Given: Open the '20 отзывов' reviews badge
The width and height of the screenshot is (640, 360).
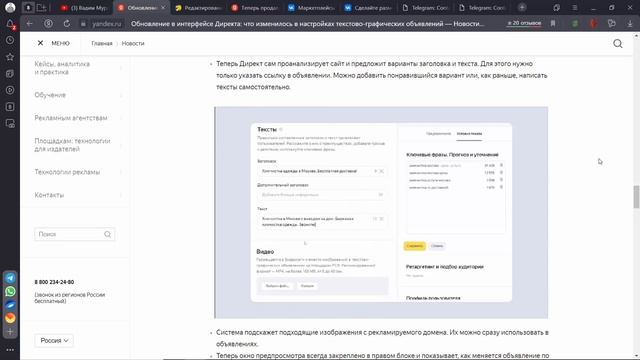Looking at the screenshot, I should (x=524, y=23).
